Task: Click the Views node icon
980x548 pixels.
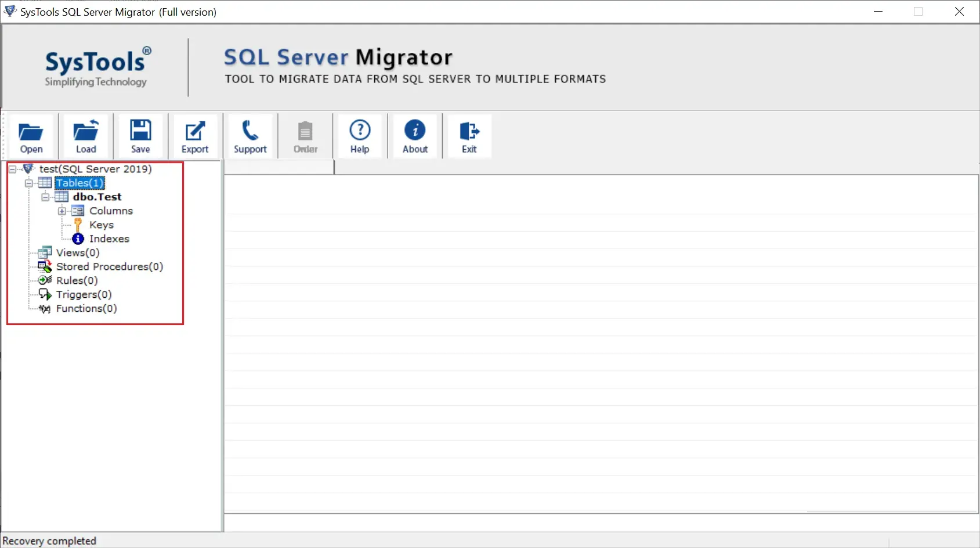Action: click(45, 253)
